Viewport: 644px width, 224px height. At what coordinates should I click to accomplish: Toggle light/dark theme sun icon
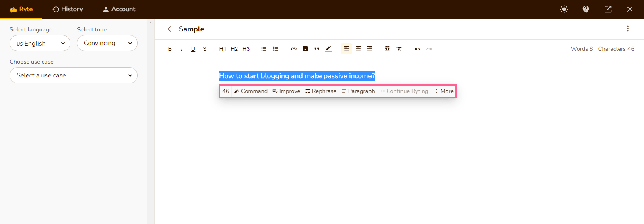[x=564, y=9]
